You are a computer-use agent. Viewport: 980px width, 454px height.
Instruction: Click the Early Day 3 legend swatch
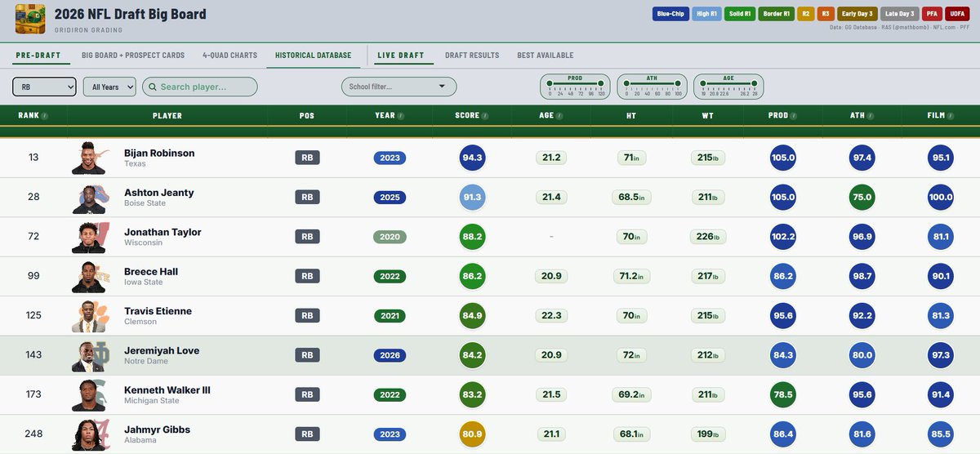[857, 14]
